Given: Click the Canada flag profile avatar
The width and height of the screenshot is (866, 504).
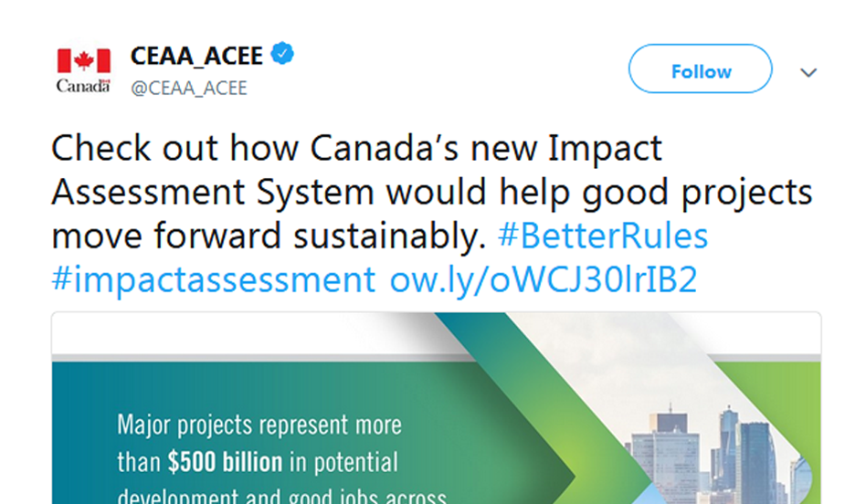Looking at the screenshot, I should 83,70.
